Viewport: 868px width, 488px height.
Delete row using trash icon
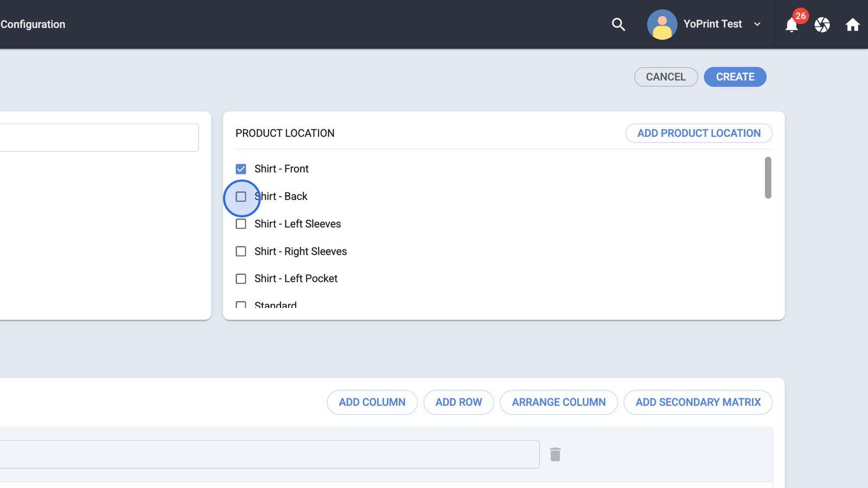coord(555,454)
